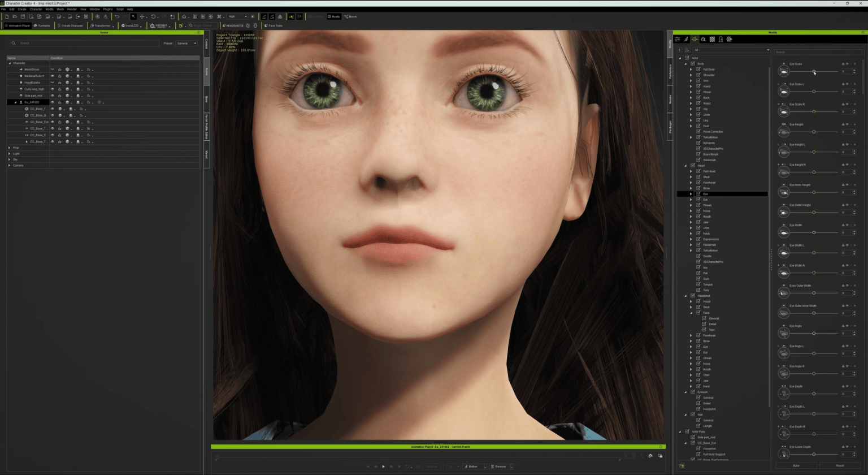This screenshot has height=475, width=868.
Task: Toggle visibility of Curly long_high hair
Action: pyautogui.click(x=53, y=89)
